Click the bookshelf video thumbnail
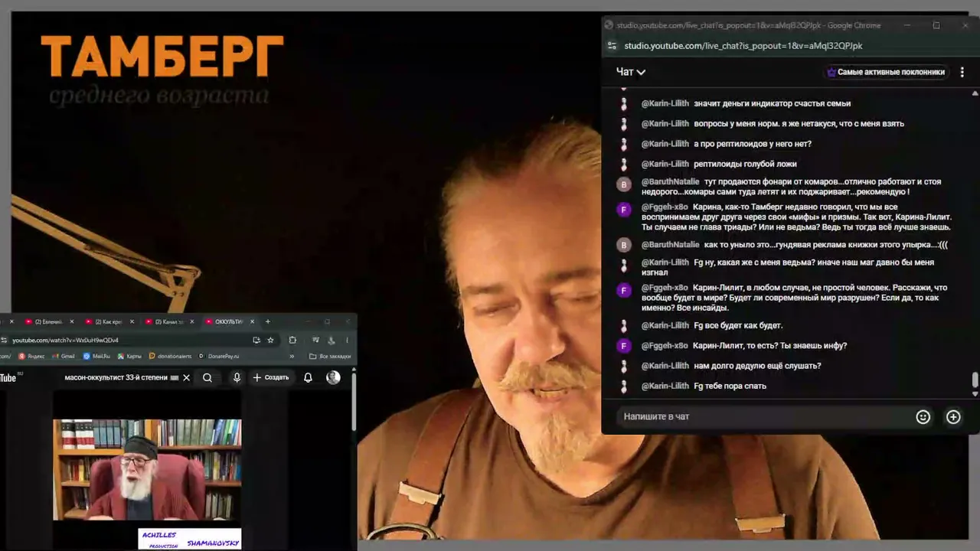This screenshot has width=980, height=551. [147, 470]
